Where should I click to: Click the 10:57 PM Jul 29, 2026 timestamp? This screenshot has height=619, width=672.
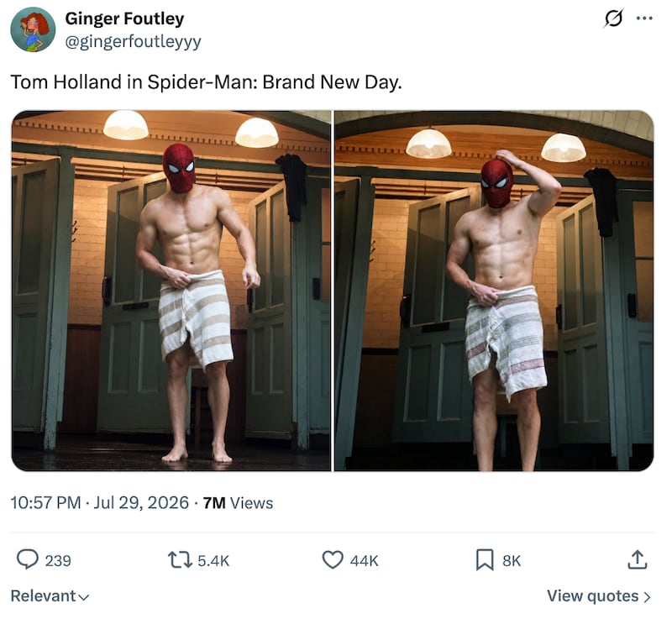99,502
